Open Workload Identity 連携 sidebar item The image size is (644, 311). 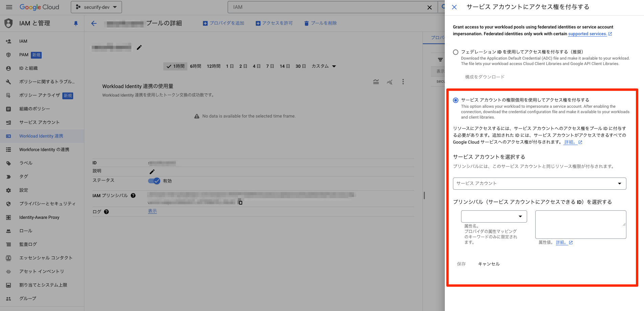point(42,136)
